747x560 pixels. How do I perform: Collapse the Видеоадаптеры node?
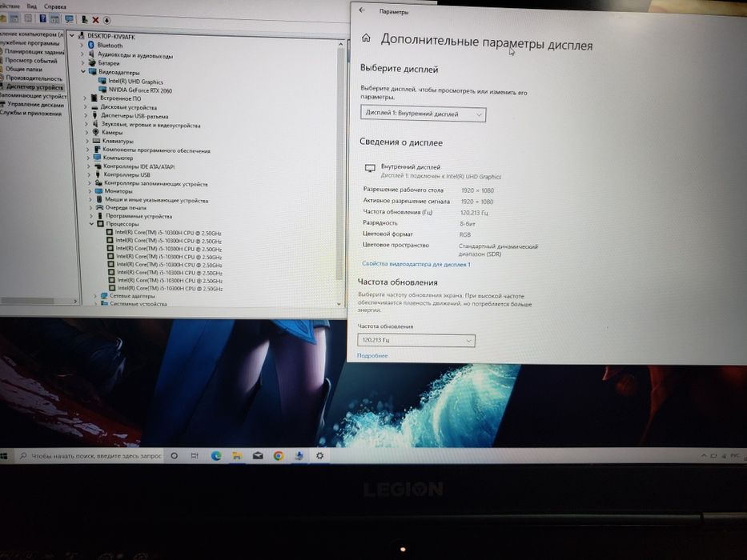83,71
